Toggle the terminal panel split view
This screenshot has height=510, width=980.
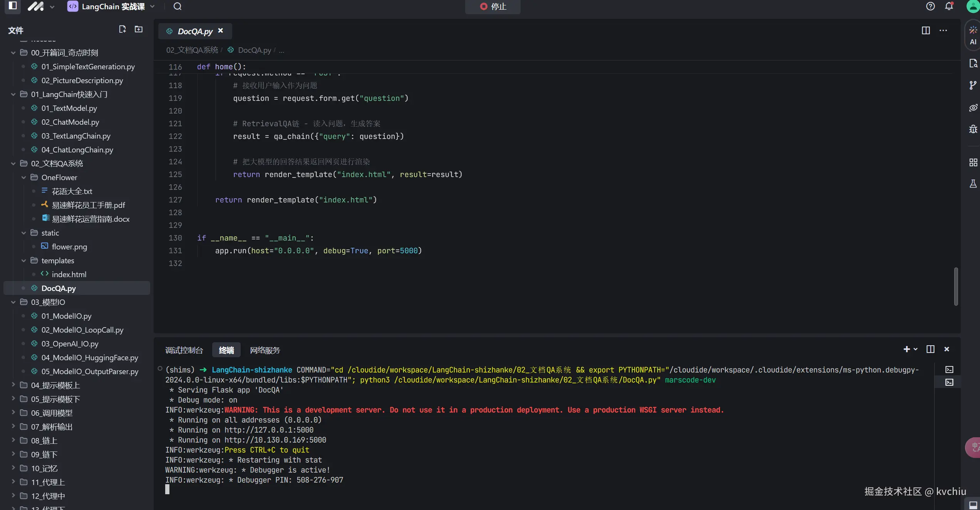930,349
